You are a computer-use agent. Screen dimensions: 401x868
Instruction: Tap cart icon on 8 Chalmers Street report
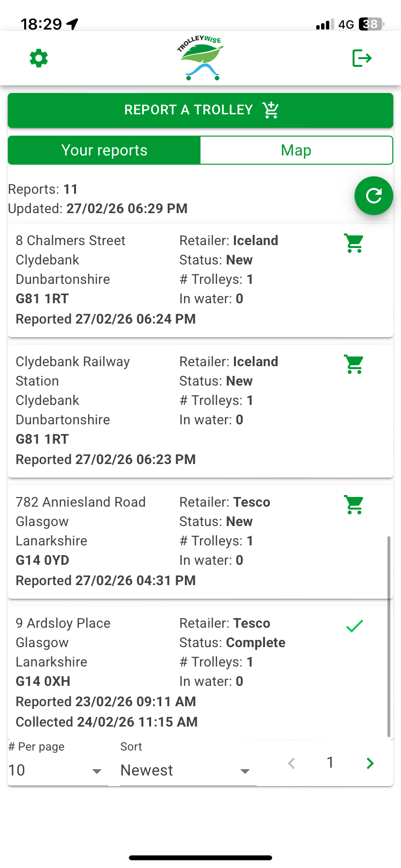(x=354, y=243)
